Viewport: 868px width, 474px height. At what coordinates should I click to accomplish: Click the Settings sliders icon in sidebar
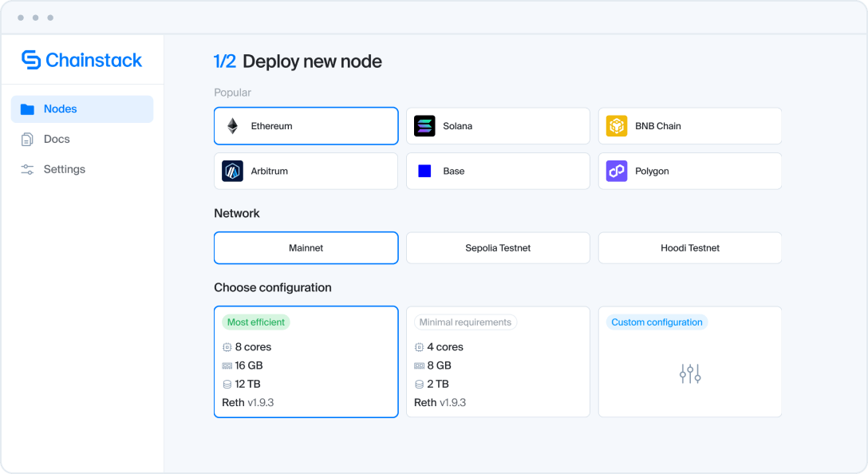tap(27, 169)
